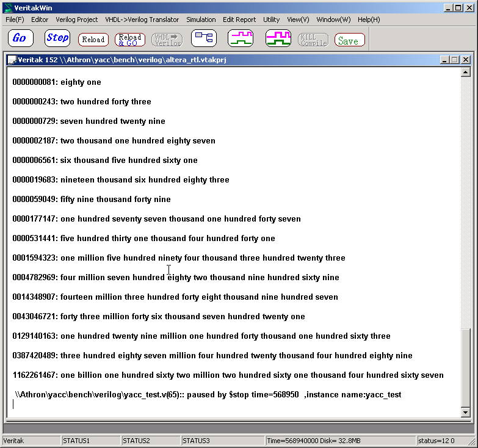Click the thin-line waveform viewer icon
Viewport: 478px width, 448px height.
pyautogui.click(x=241, y=38)
